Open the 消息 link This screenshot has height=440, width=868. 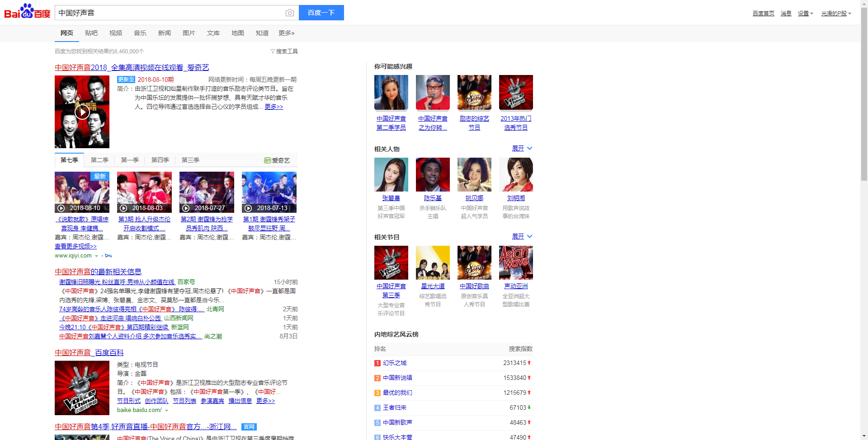(786, 14)
